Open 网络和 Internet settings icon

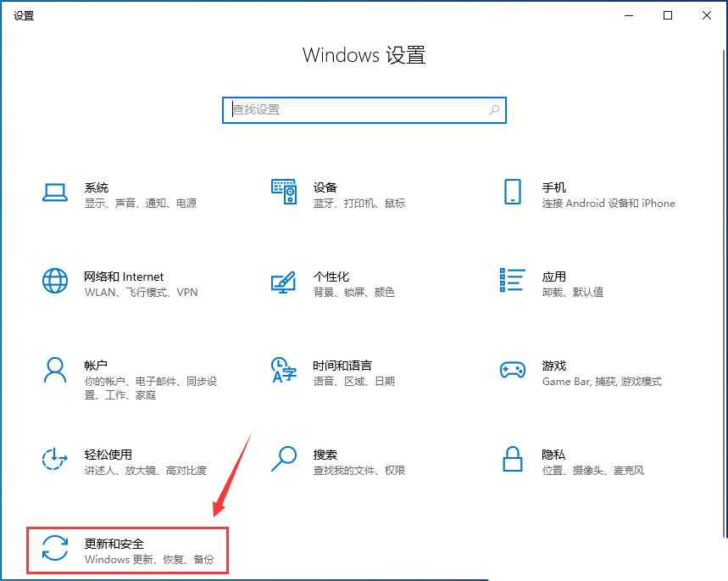54,281
